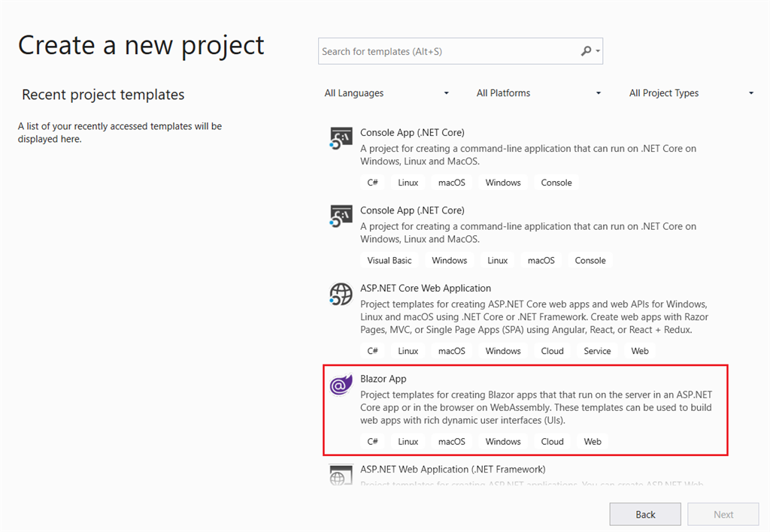
Task: Click the Cloud tag under Blazor App
Action: pyautogui.click(x=552, y=441)
